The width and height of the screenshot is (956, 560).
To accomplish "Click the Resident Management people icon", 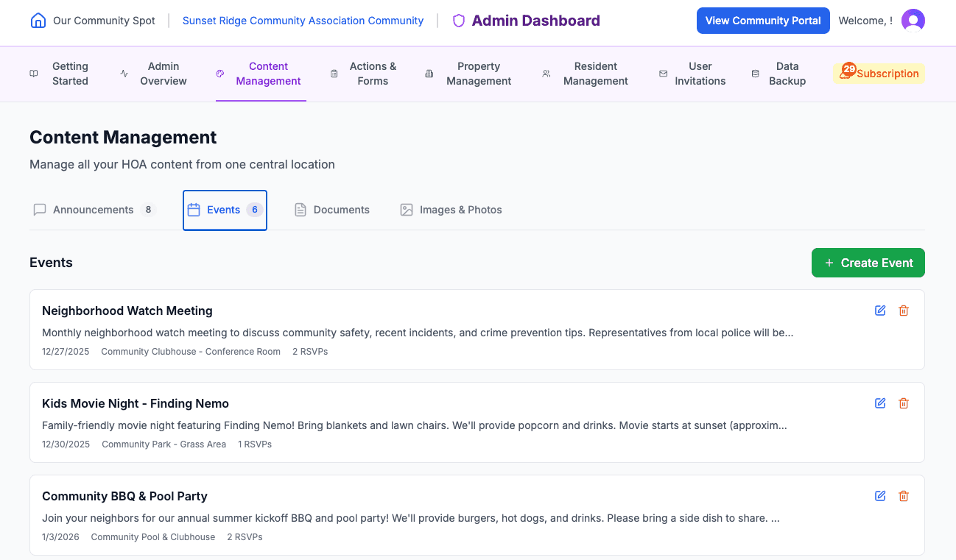I will 546,74.
